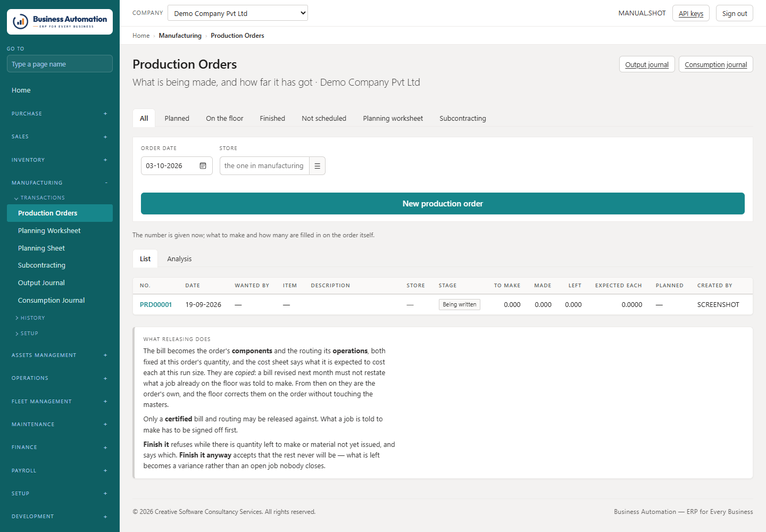Expand the Development section
Viewport: 766px width, 532px height.
tap(60, 517)
